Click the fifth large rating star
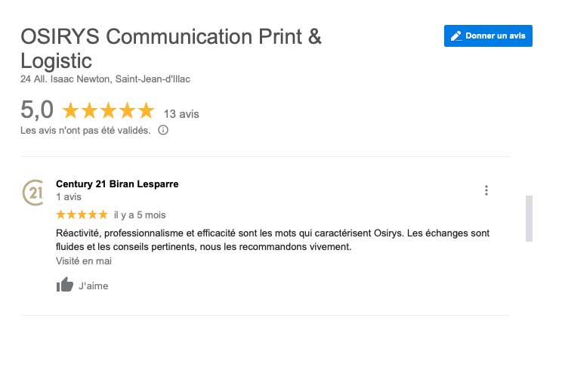Viewport: 562px width, 392px height. (147, 110)
